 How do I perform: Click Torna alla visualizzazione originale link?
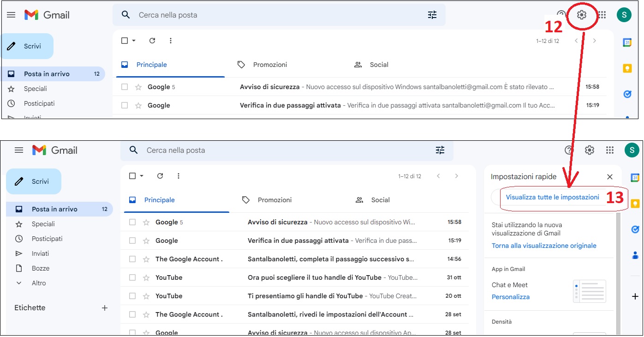pyautogui.click(x=544, y=246)
